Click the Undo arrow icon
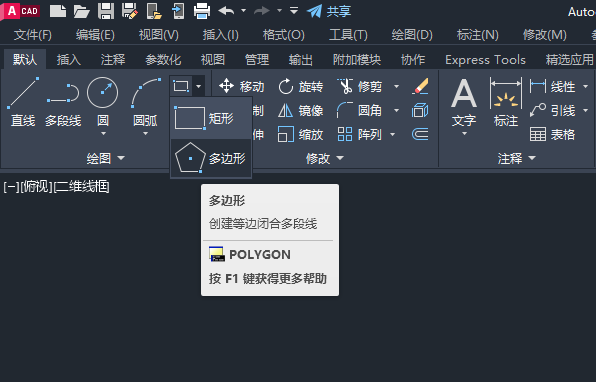The height and width of the screenshot is (382, 596). 227,11
